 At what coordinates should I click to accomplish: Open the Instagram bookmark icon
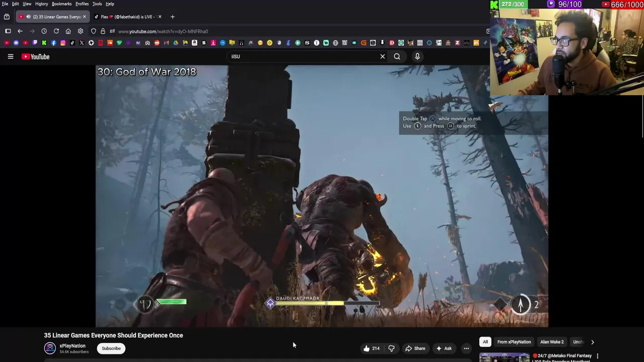(x=63, y=43)
